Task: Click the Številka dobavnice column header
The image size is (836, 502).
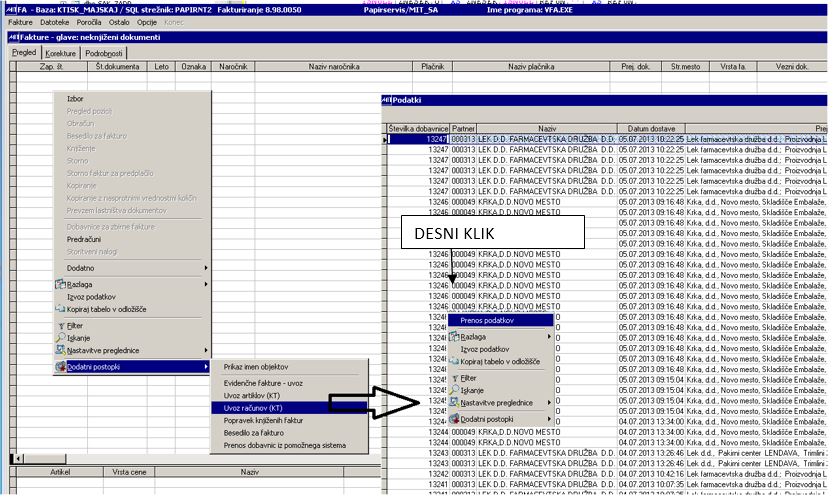Action: [x=418, y=128]
